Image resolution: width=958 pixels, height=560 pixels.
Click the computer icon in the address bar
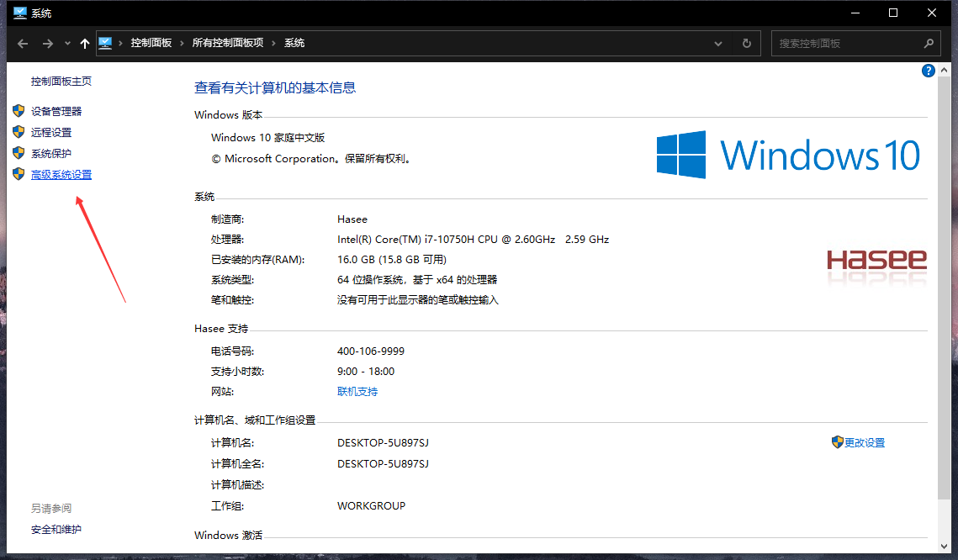pyautogui.click(x=105, y=44)
